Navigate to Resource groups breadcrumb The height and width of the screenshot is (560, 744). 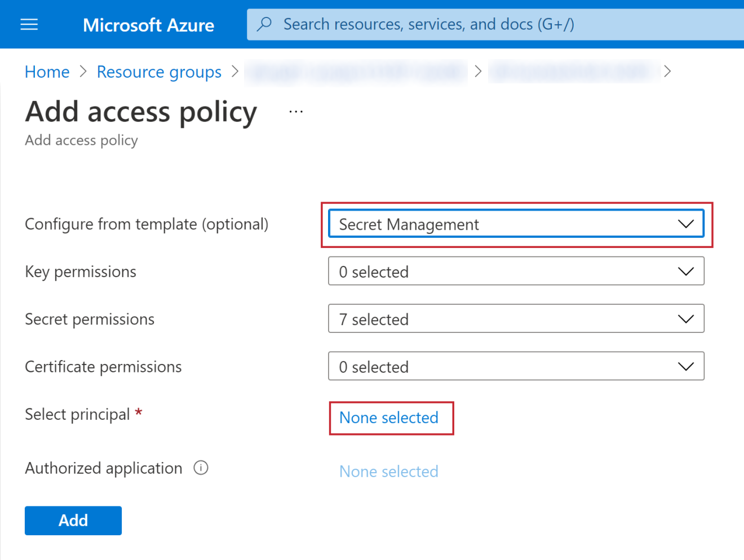click(x=159, y=72)
